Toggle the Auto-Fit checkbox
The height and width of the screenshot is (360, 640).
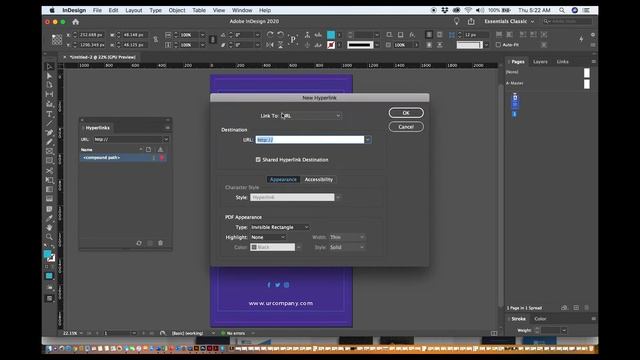click(x=498, y=45)
